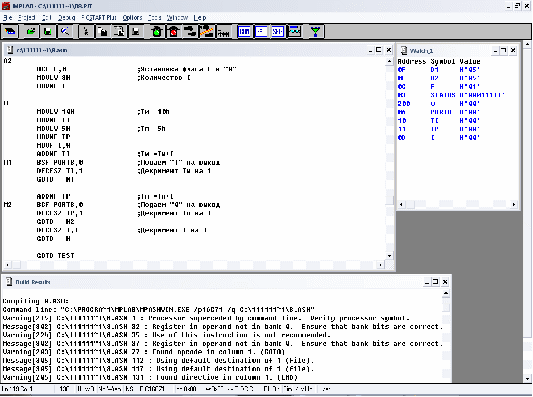Click the 'Command line:' build output line
This screenshot has width=533, height=397.
pos(159,309)
